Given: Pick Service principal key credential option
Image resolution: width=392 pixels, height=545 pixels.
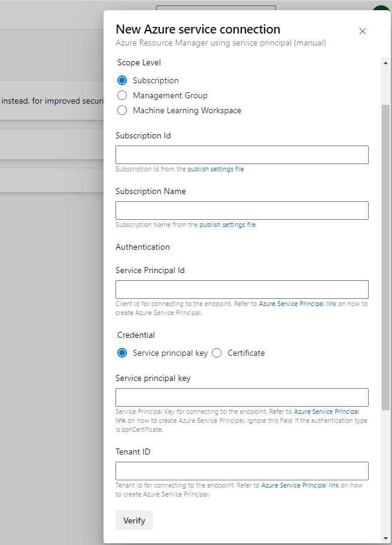Looking at the screenshot, I should (122, 353).
